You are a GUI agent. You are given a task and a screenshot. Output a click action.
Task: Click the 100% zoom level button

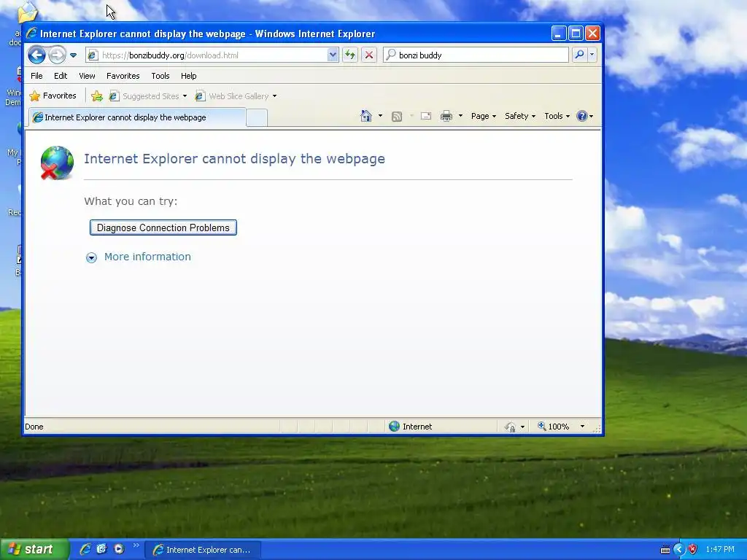point(554,427)
